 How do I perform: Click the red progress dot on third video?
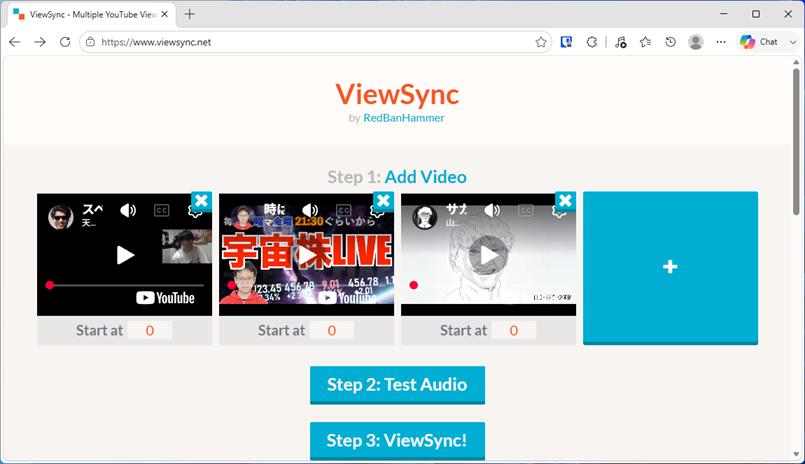(414, 285)
